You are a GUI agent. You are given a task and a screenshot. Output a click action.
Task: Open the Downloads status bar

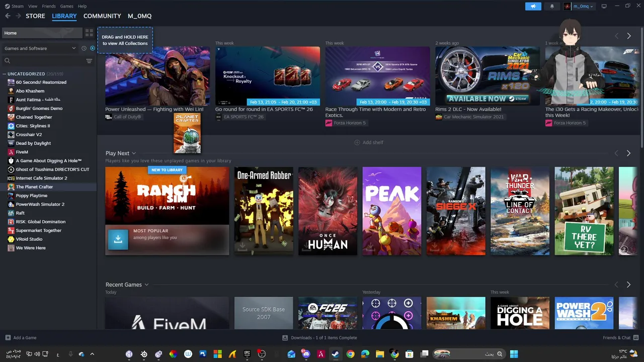(319, 338)
